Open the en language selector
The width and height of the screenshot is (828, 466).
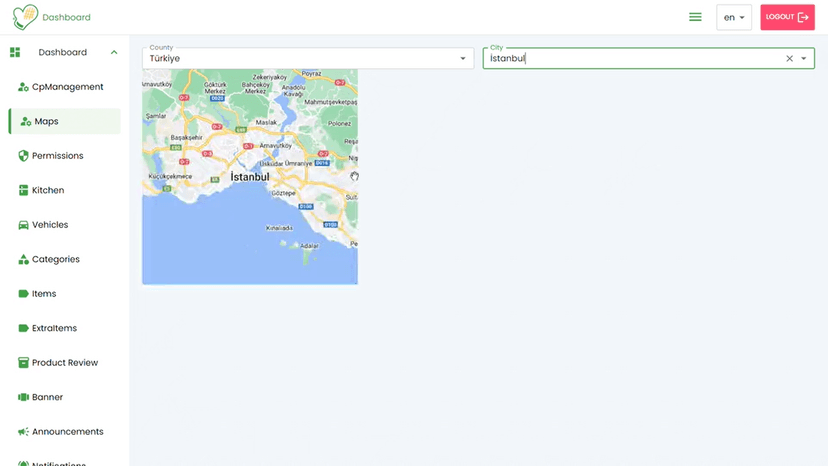point(733,17)
